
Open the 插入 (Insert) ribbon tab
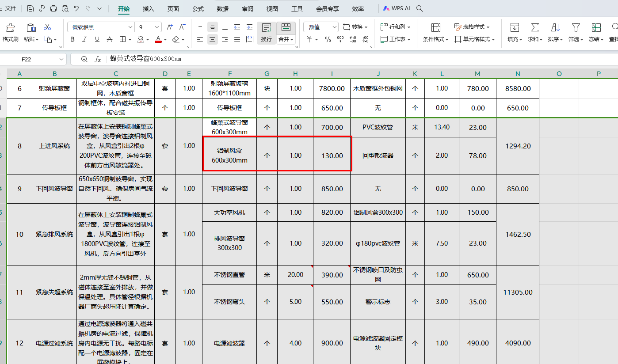(x=149, y=9)
